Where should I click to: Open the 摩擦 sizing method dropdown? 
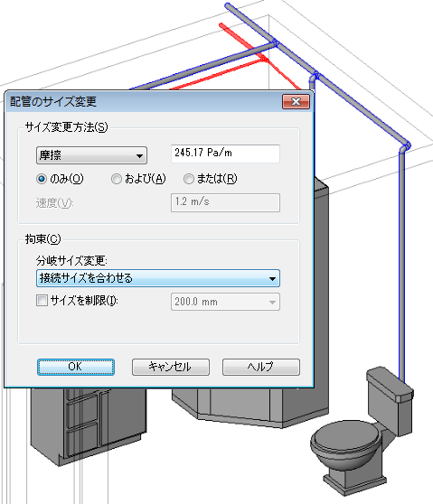coord(91,155)
